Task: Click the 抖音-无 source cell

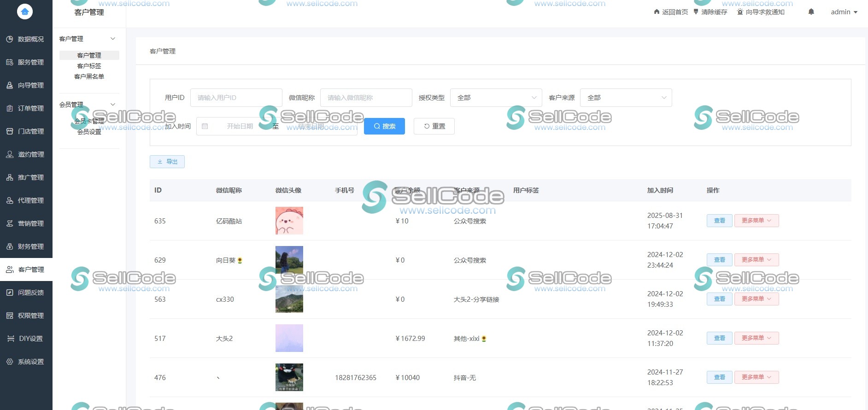Action: (465, 378)
